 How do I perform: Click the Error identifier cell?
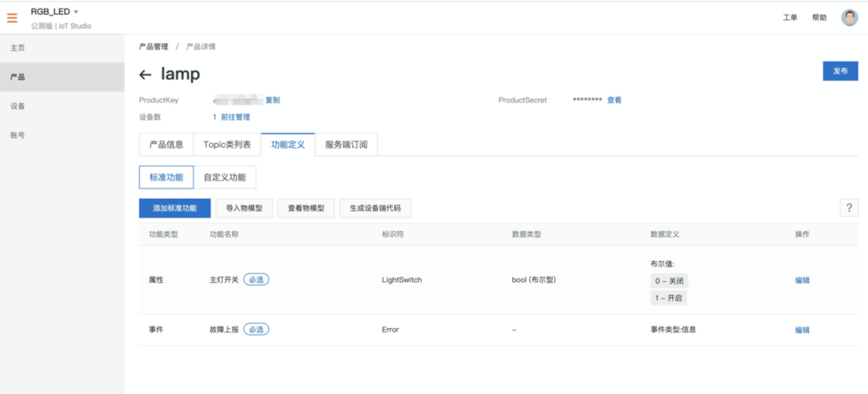click(x=391, y=329)
